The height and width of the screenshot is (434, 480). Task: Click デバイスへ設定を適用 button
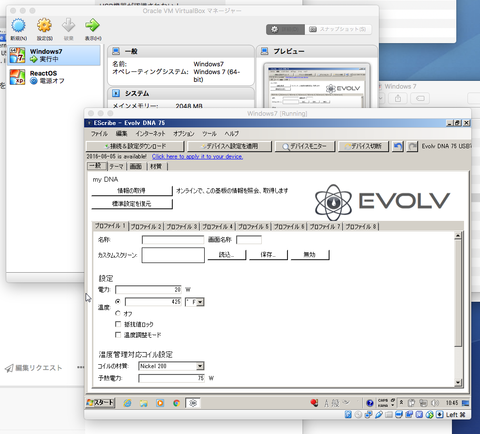229,146
